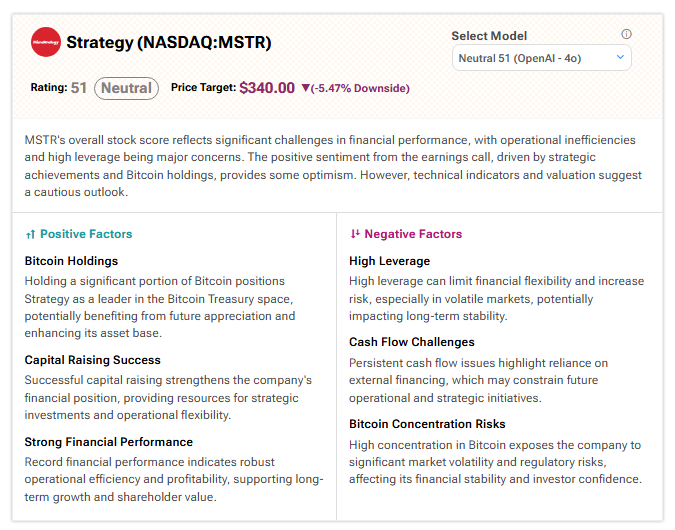Click the Cash Flow Challenges heading
The height and width of the screenshot is (530, 675).
pos(412,342)
